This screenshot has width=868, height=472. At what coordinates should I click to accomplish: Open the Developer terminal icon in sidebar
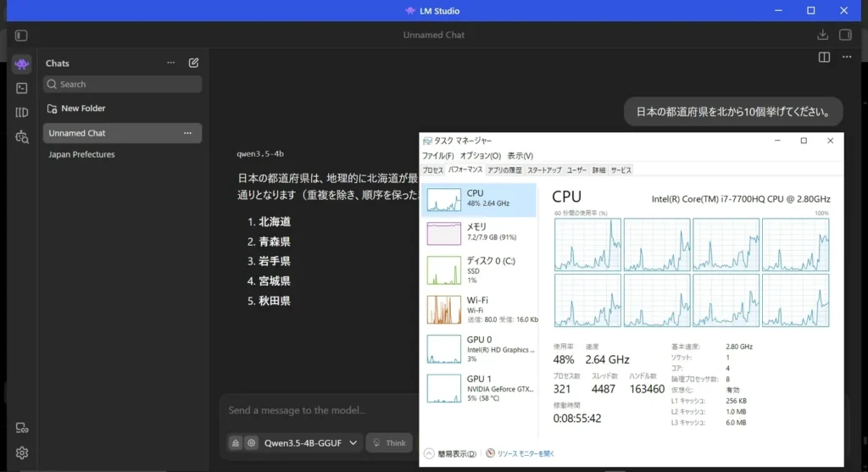21,88
